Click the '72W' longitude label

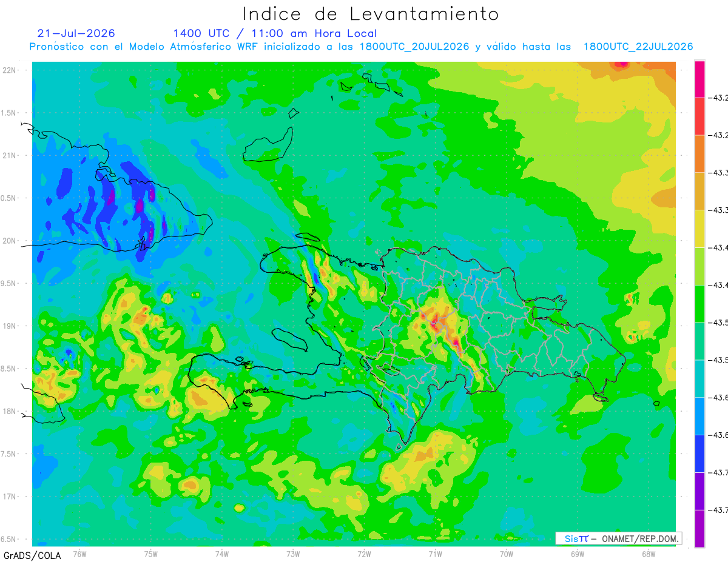point(364,554)
